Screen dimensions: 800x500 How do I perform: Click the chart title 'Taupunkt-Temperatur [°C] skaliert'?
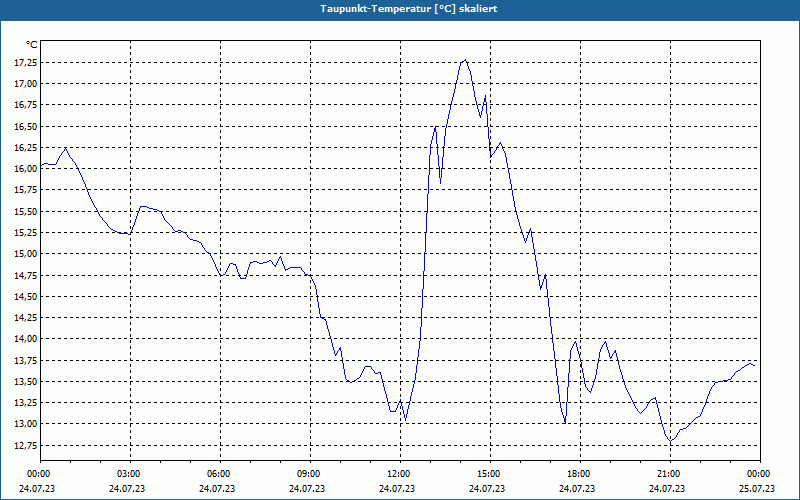point(408,9)
